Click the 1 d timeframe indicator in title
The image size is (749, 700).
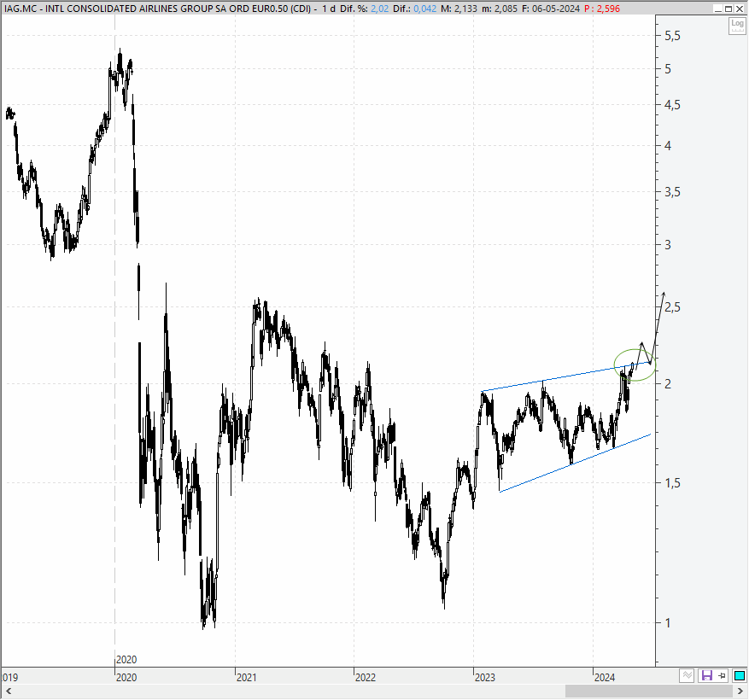coord(329,9)
